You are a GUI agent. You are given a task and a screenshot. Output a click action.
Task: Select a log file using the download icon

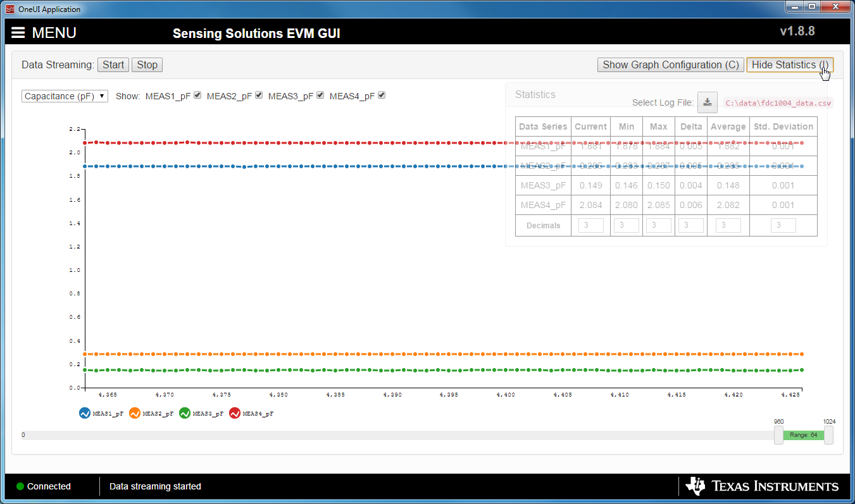707,102
